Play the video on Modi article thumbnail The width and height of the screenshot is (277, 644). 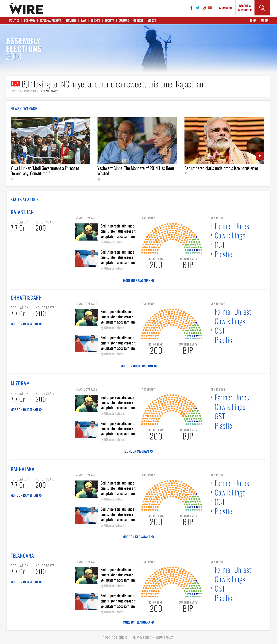point(260,156)
